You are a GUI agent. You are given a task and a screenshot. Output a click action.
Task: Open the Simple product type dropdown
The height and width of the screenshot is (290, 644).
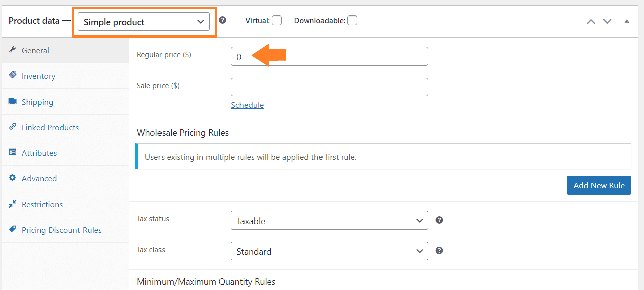pos(144,22)
